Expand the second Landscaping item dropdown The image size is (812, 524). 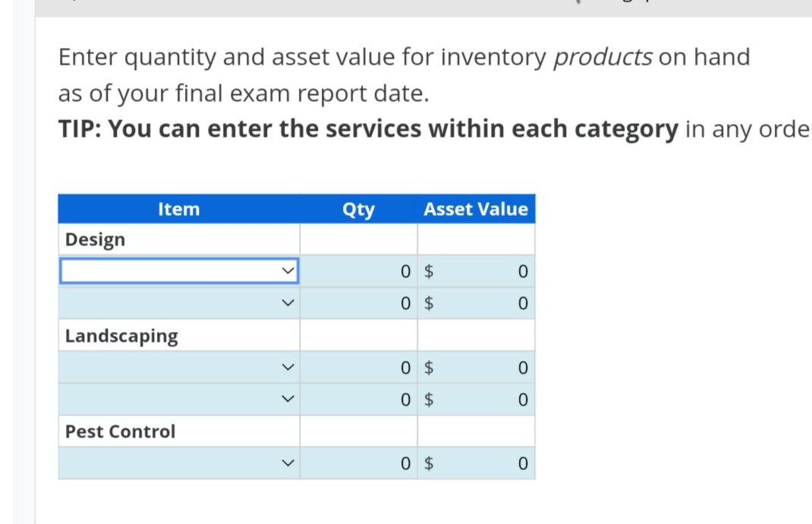pos(179,399)
